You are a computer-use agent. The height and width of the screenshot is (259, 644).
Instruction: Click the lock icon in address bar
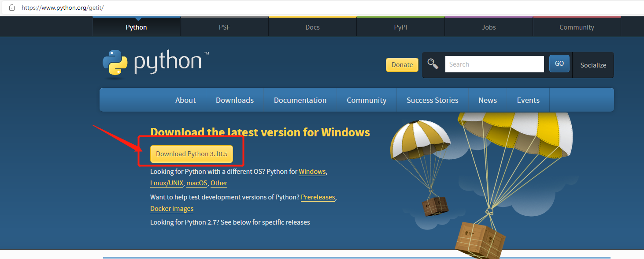tap(11, 8)
